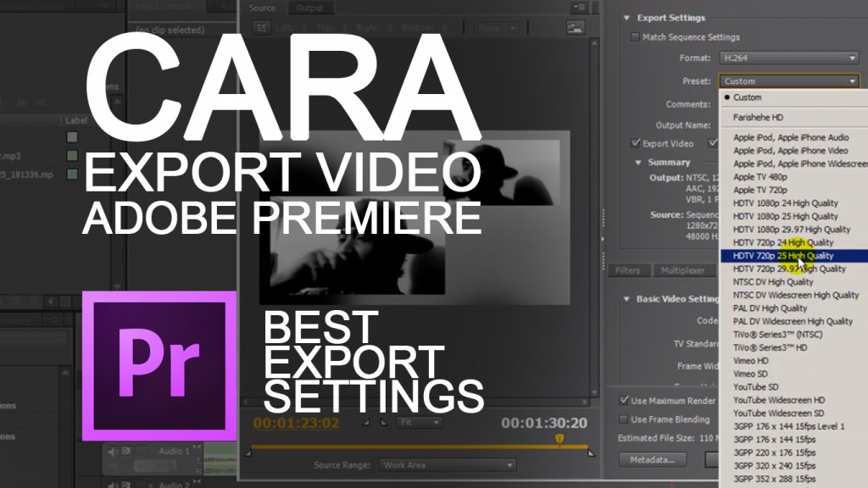Image resolution: width=868 pixels, height=488 pixels.
Task: Select PAL DV High Quality preset
Action: [x=794, y=308]
